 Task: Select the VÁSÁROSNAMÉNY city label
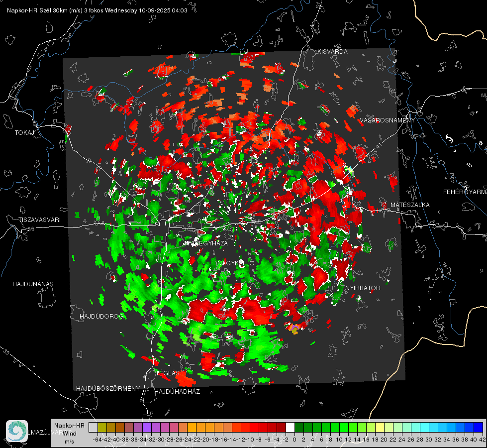pos(388,120)
